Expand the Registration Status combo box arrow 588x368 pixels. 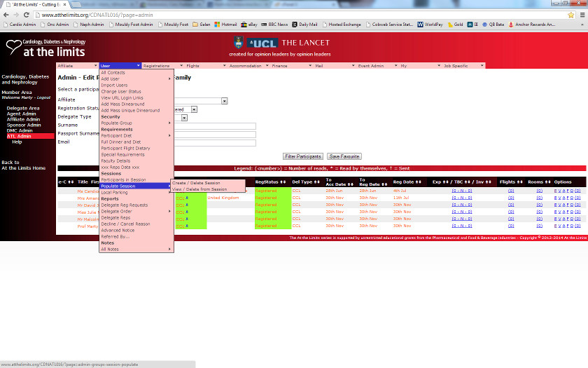click(x=194, y=109)
